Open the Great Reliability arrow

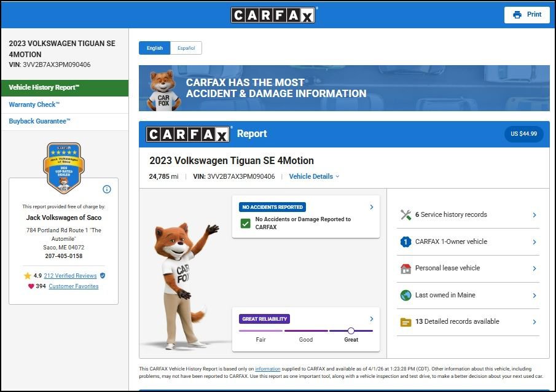pos(371,319)
